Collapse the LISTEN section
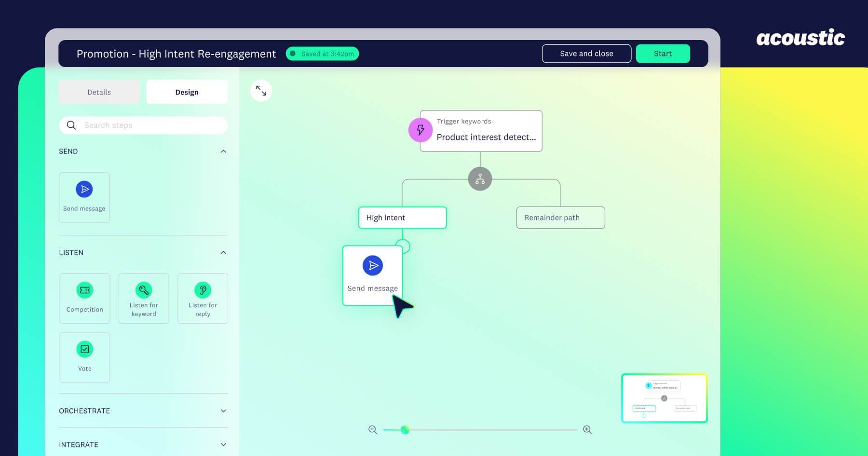The width and height of the screenshot is (868, 456). coord(223,253)
